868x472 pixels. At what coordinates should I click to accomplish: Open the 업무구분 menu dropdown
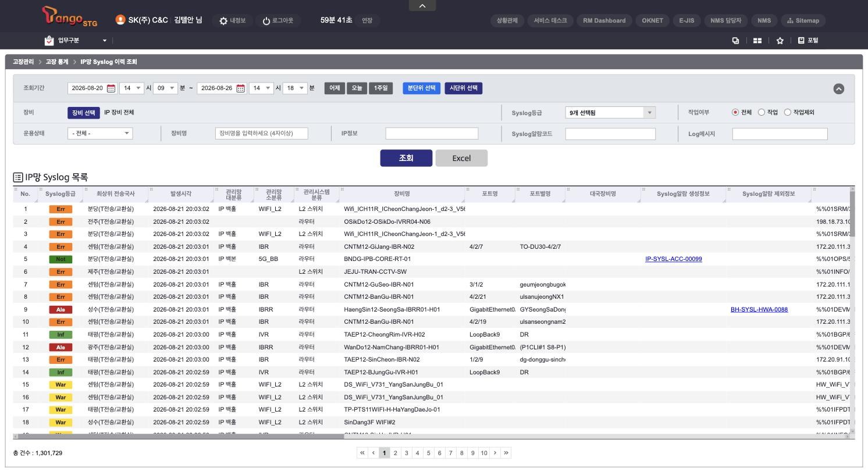pyautogui.click(x=76, y=41)
